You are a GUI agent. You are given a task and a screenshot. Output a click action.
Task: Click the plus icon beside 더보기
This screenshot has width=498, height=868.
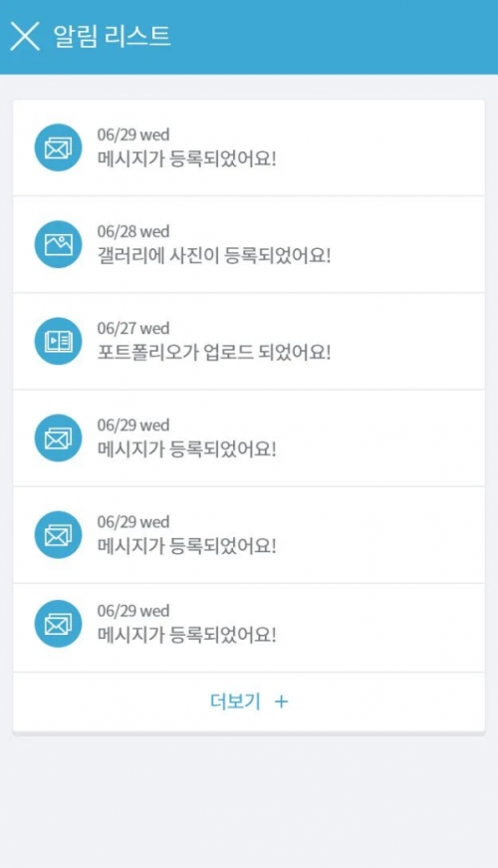282,702
